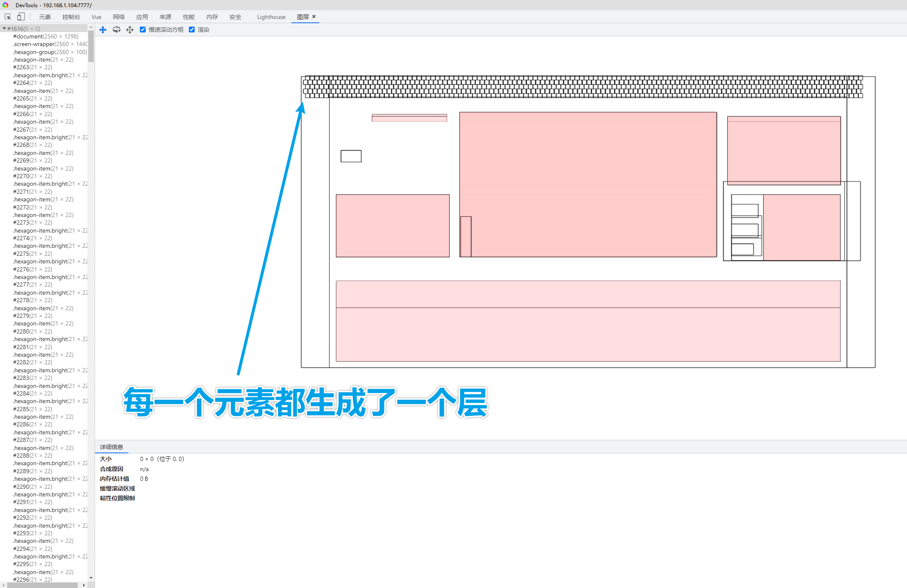Select the pan mode tool
The image size is (907, 588).
[103, 30]
